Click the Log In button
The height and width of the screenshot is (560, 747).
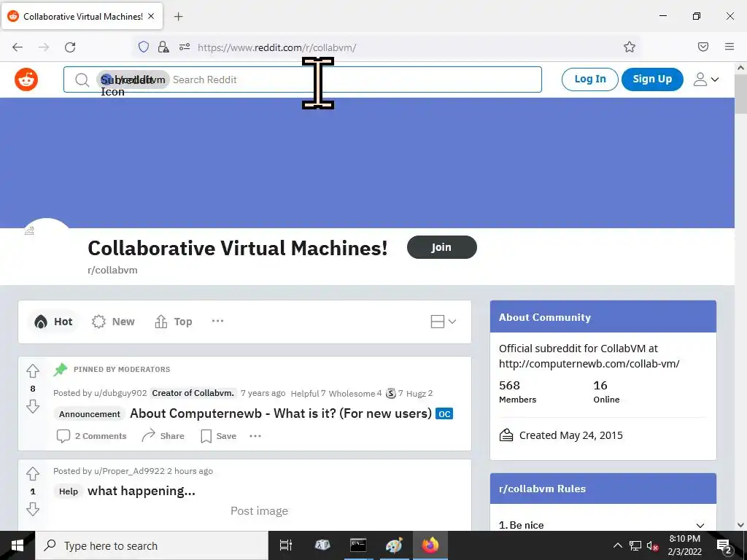click(589, 79)
